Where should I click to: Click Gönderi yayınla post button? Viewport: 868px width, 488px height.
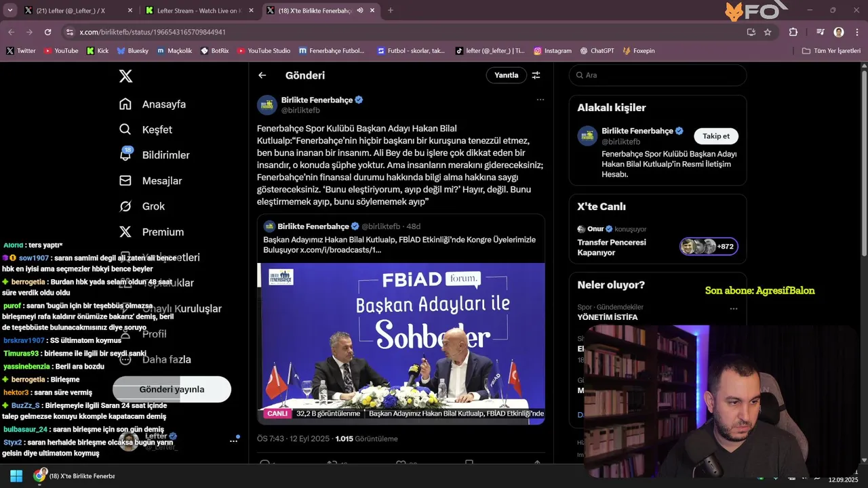pos(172,389)
